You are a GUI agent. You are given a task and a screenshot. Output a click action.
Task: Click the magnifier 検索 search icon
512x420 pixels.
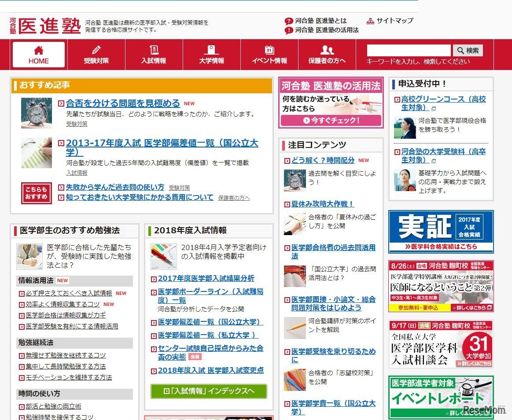(x=460, y=50)
